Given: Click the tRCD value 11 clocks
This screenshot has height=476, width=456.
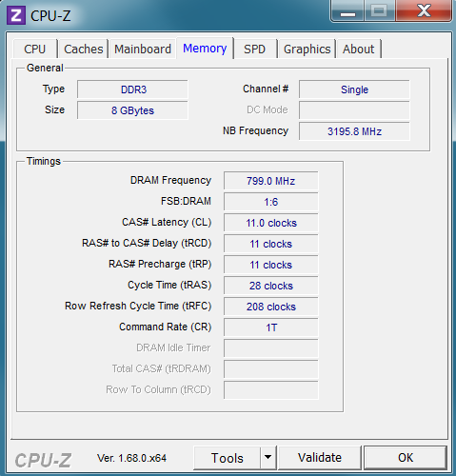Looking at the screenshot, I should click(271, 244).
